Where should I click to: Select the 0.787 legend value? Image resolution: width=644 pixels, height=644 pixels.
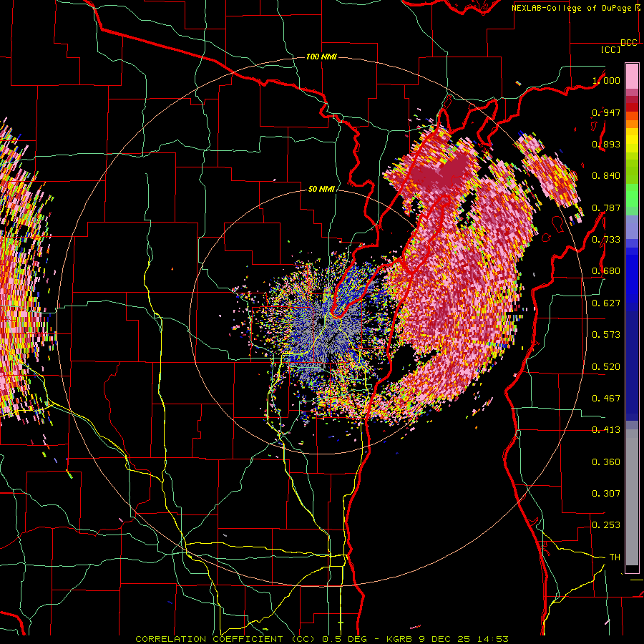pos(606,208)
